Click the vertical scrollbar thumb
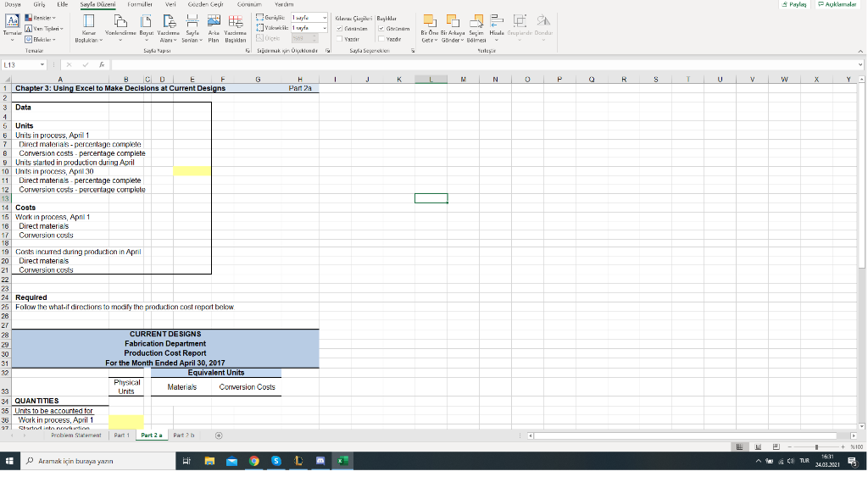The width and height of the screenshot is (868, 488). [861, 175]
